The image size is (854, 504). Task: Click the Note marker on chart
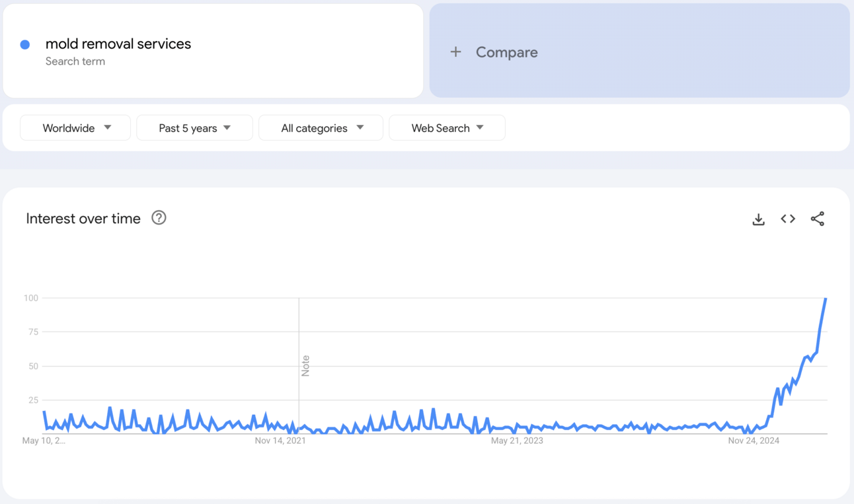305,365
